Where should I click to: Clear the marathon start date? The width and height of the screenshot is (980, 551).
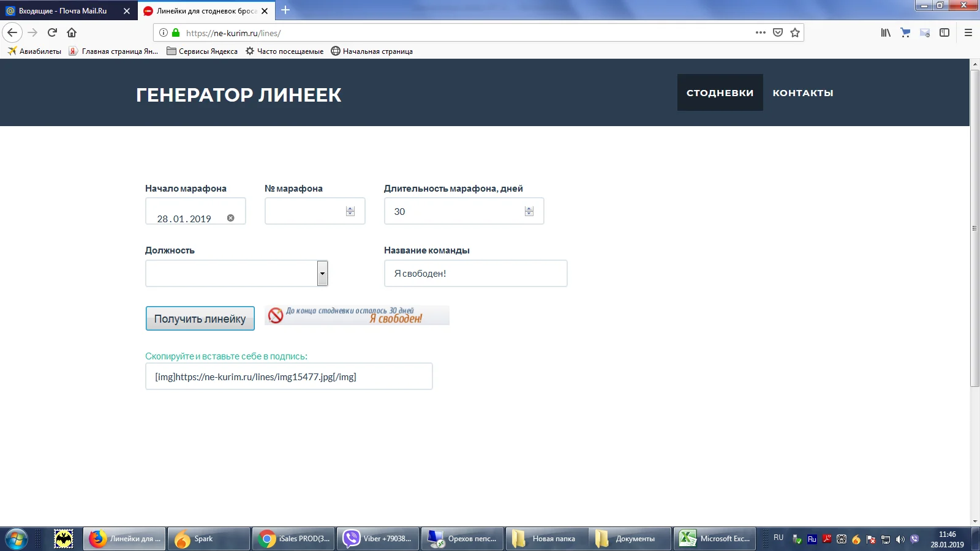[231, 218]
